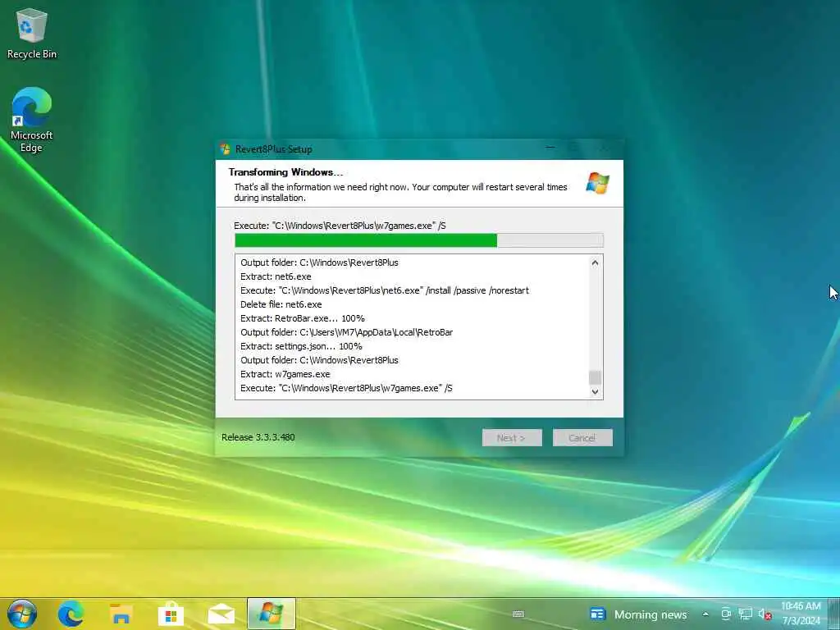Open Microsoft Edge desktop shortcut
The height and width of the screenshot is (630, 840).
pos(32,120)
